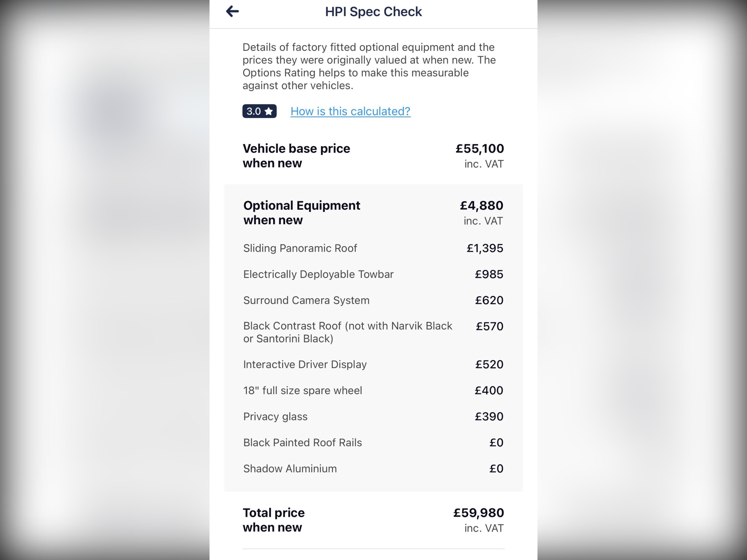Screen dimensions: 747x560
Task: Open the 'How is this calculated?' link
Action: (350, 111)
